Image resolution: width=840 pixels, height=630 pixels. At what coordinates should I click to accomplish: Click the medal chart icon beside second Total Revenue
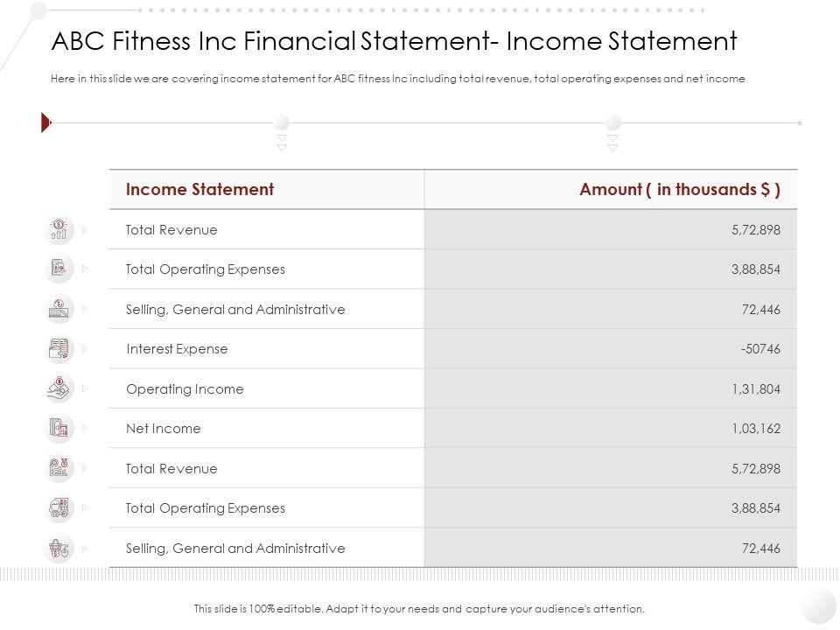(59, 468)
